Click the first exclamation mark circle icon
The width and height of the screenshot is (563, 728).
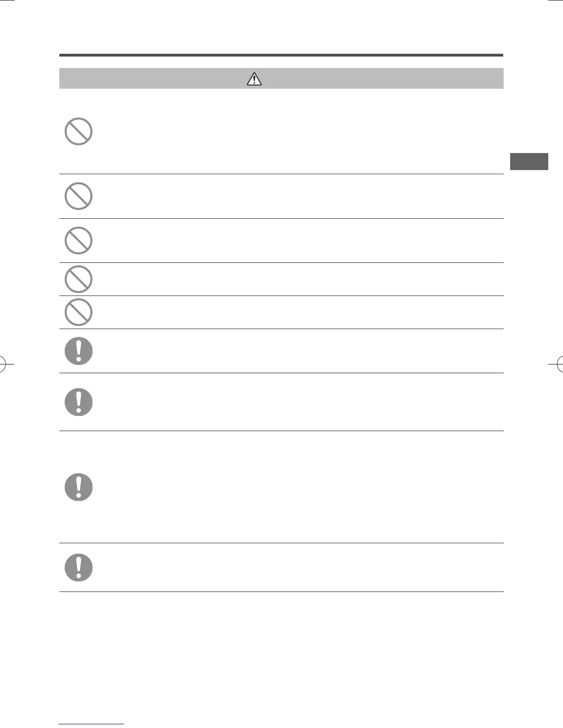tap(79, 351)
